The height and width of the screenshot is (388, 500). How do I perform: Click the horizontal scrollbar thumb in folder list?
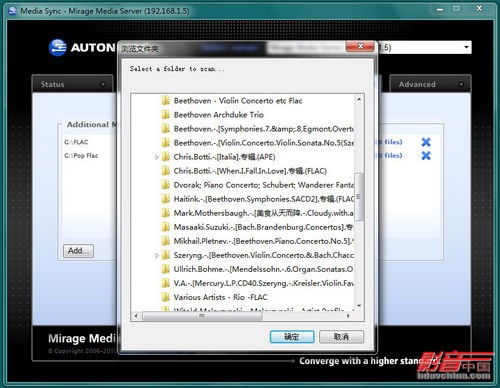[x=202, y=316]
